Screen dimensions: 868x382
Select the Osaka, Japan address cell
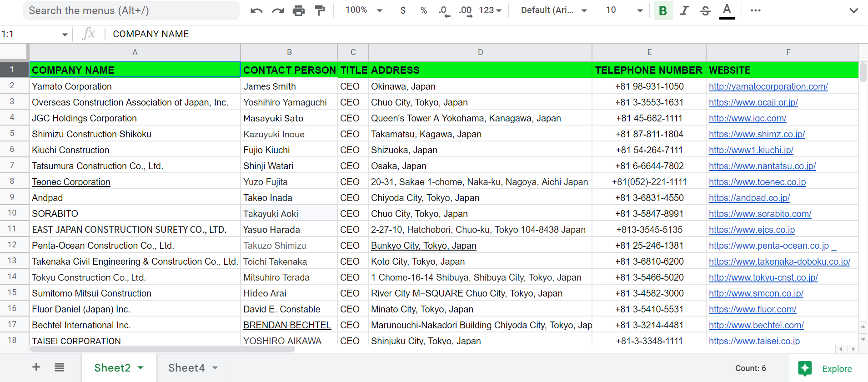[480, 166]
